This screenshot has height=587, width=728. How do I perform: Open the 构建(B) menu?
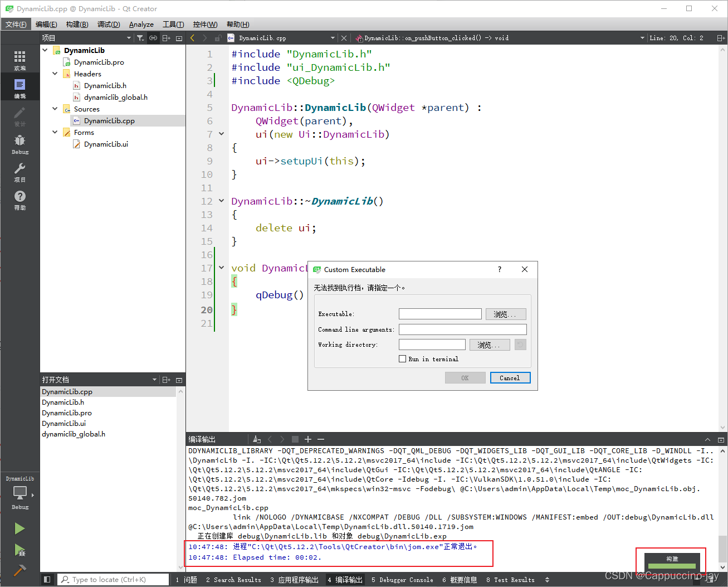tap(77, 25)
